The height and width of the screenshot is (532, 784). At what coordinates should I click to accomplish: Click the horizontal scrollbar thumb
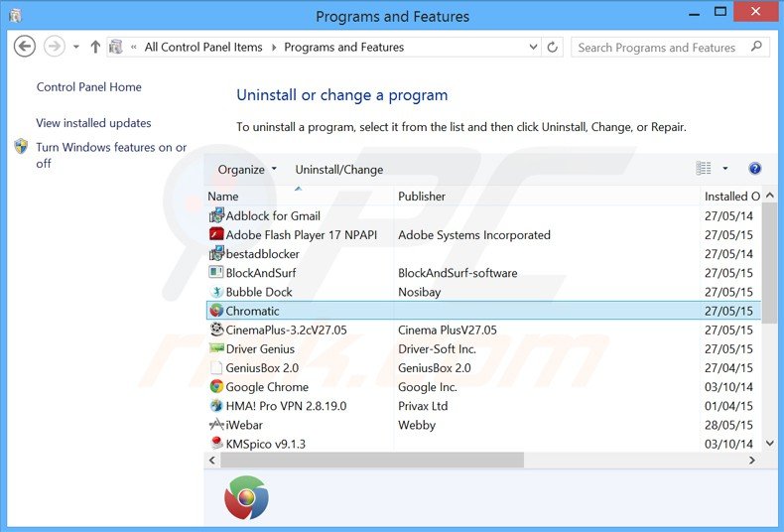click(372, 460)
